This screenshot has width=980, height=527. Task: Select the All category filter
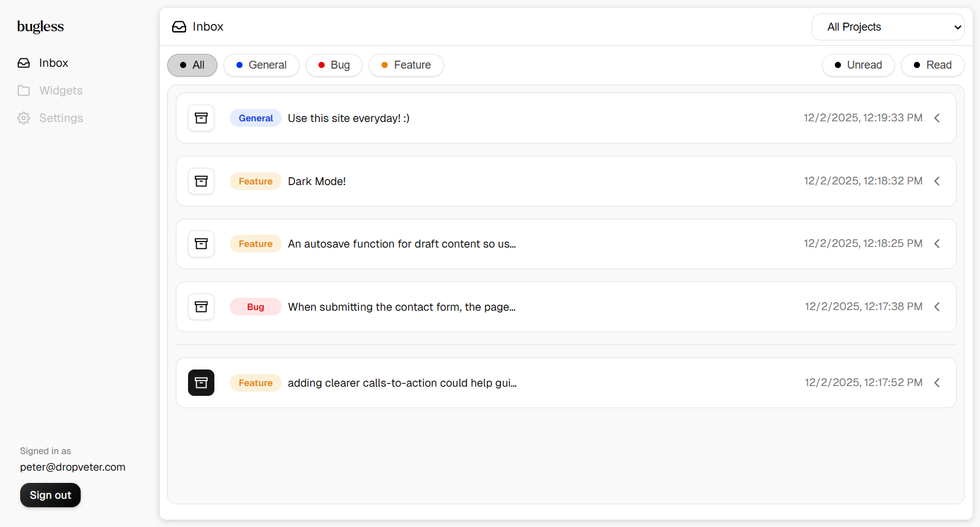192,65
